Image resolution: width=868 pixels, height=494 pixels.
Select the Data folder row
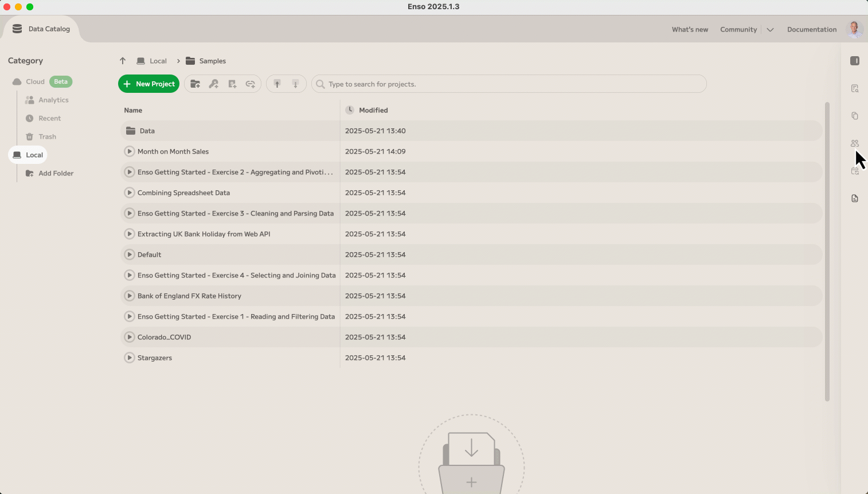472,131
